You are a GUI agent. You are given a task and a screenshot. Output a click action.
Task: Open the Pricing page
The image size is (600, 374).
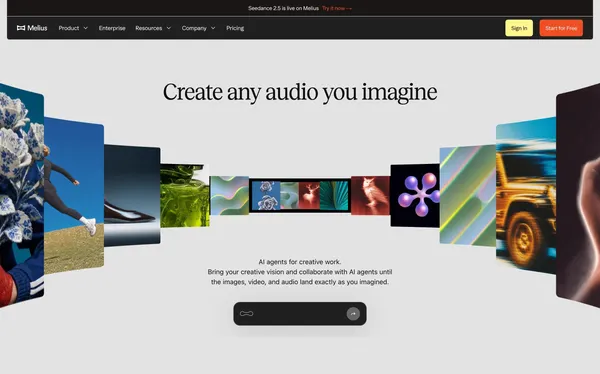click(235, 28)
